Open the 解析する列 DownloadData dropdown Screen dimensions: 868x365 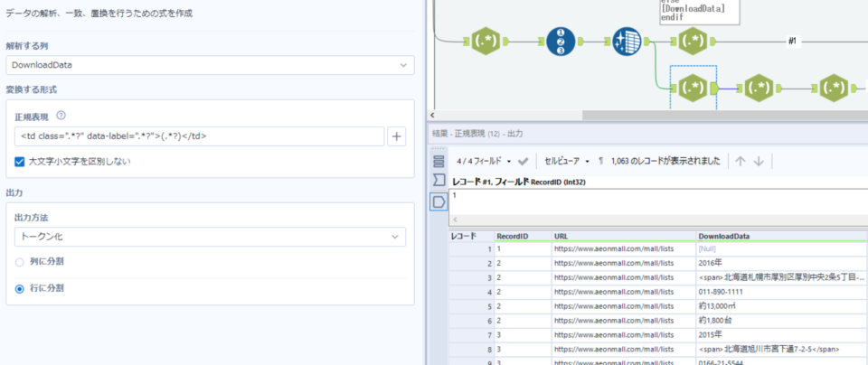[211, 65]
